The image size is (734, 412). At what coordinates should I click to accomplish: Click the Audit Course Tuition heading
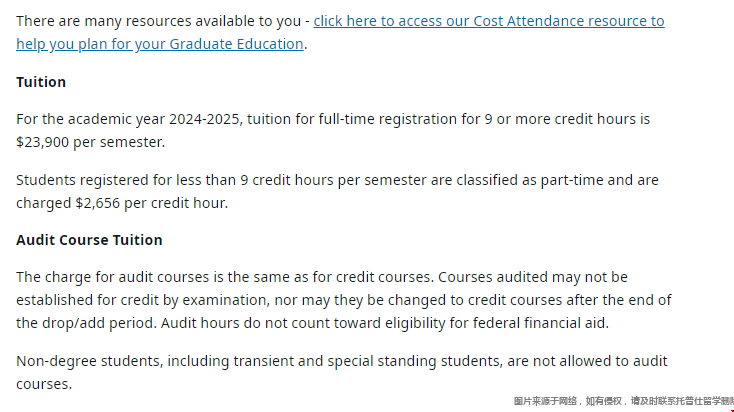89,240
